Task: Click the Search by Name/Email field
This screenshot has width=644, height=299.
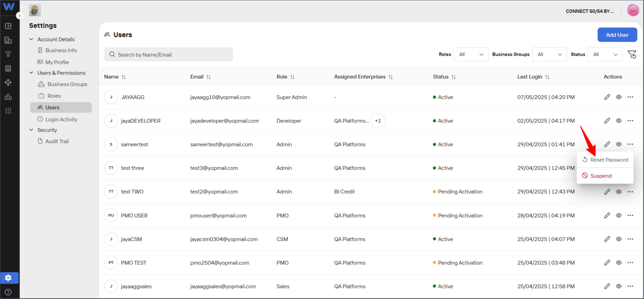Action: click(168, 54)
